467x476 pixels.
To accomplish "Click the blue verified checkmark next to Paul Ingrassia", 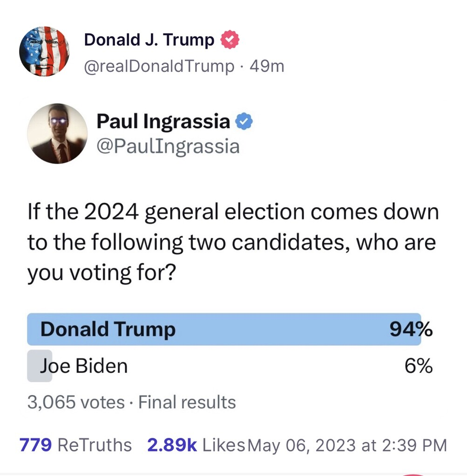I will pyautogui.click(x=244, y=122).
